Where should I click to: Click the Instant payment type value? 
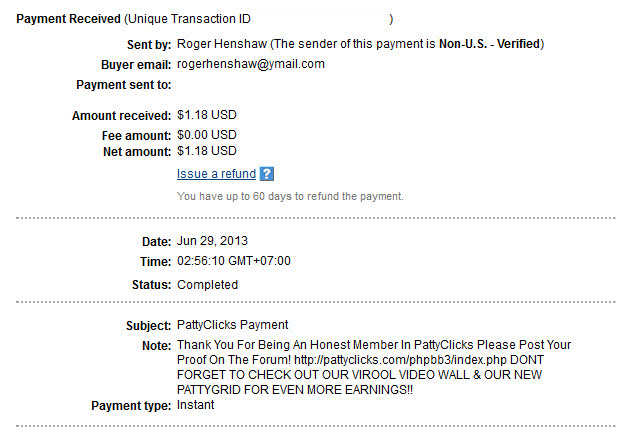pyautogui.click(x=195, y=405)
